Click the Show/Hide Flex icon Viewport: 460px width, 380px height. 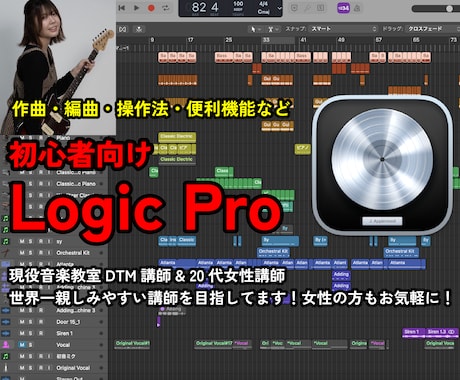coord(122,29)
